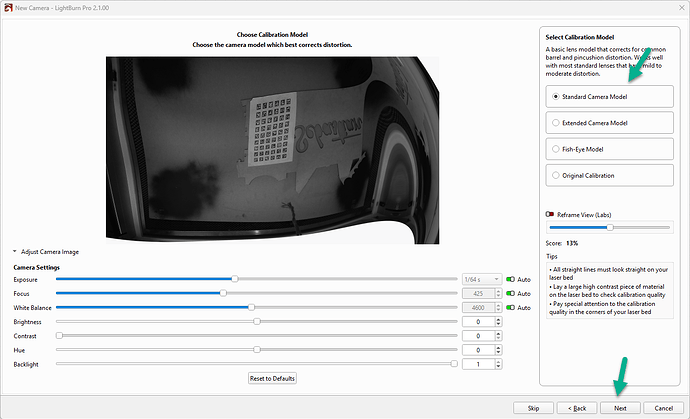
Task: Click the Reframe View slider handle
Action: [x=610, y=228]
